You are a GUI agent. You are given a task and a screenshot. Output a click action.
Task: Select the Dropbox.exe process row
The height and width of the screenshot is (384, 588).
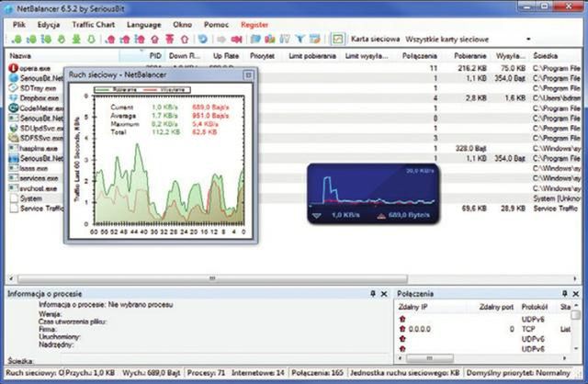point(294,98)
